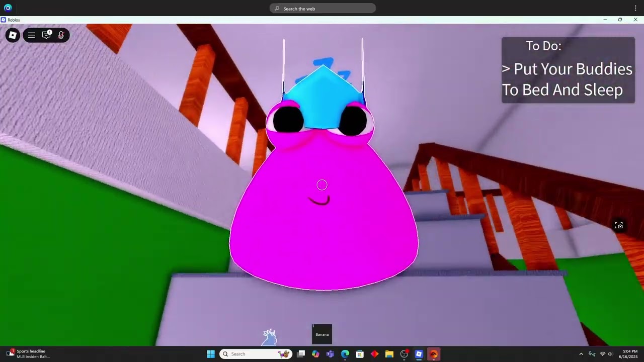Screen dimensions: 644x362
Task: Open the hamburger menu in Roblox
Action: point(31,35)
